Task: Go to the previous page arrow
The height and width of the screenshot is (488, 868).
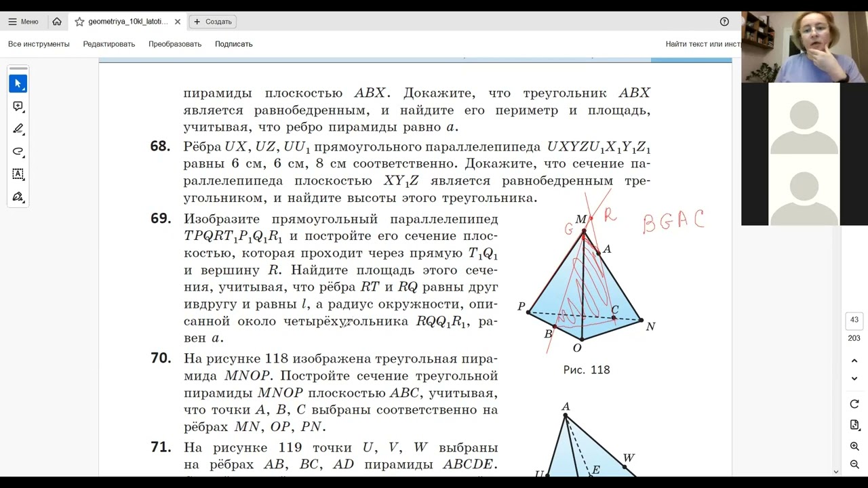Action: tap(854, 361)
